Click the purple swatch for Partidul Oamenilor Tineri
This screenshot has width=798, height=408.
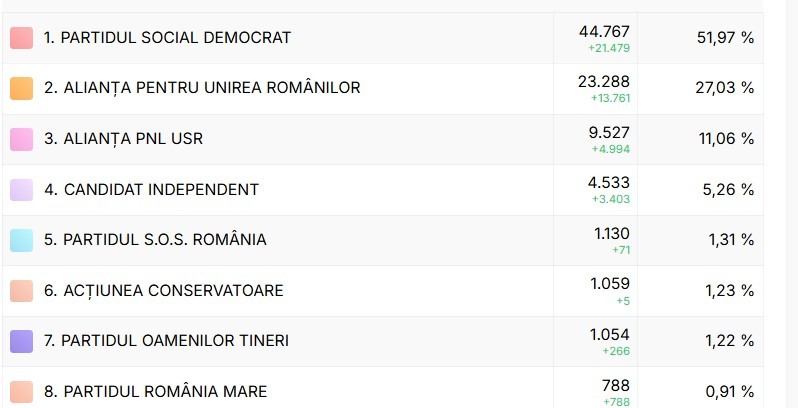21,341
